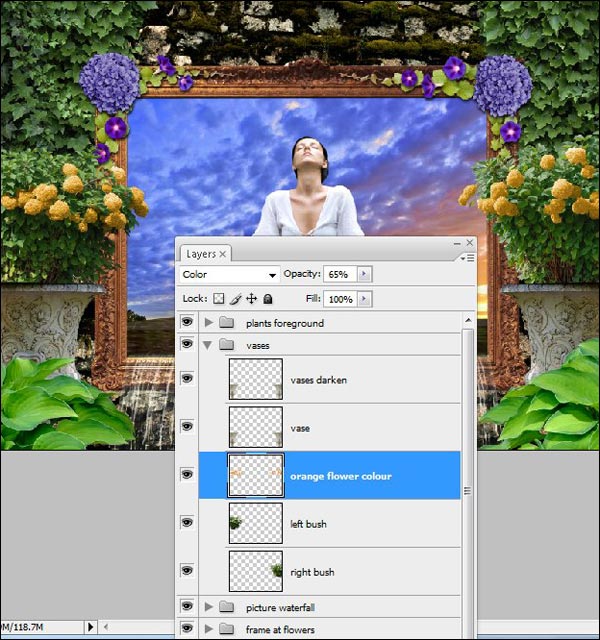600x640 pixels.
Task: Select the right bush layer thumbnail
Action: coord(256,571)
